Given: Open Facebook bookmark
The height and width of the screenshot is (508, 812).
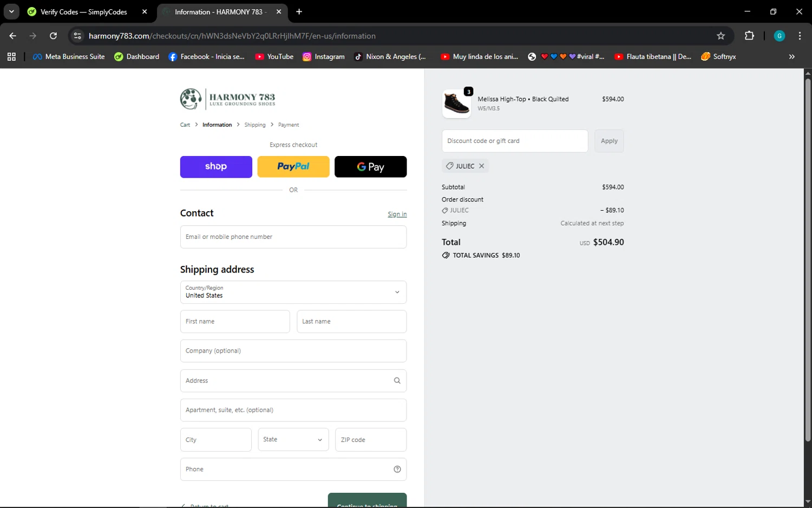Looking at the screenshot, I should (x=206, y=56).
